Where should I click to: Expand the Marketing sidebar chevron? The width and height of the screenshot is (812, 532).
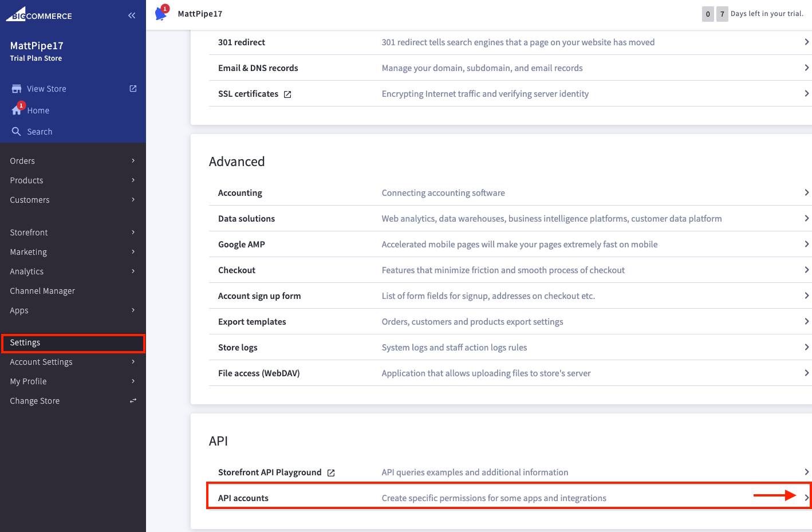pyautogui.click(x=133, y=252)
